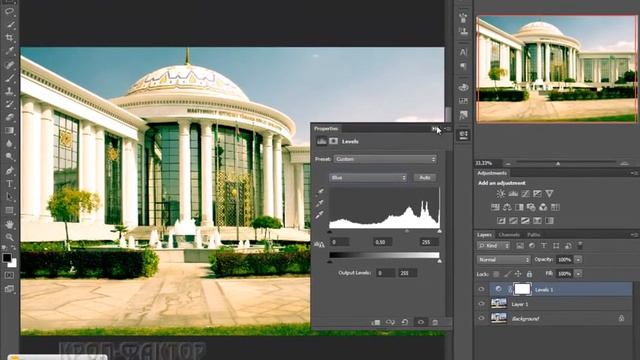Hide the Background layer
640x360 pixels.
point(481,318)
